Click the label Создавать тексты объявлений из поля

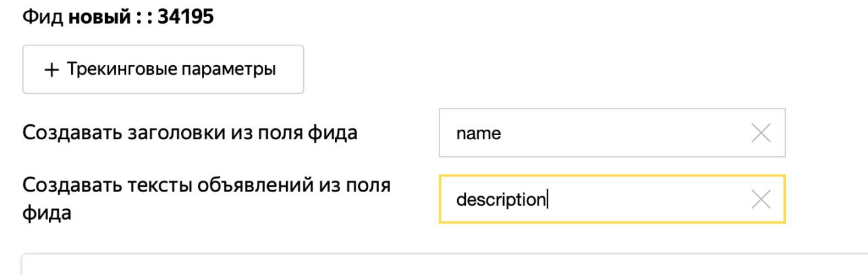pyautogui.click(x=206, y=185)
